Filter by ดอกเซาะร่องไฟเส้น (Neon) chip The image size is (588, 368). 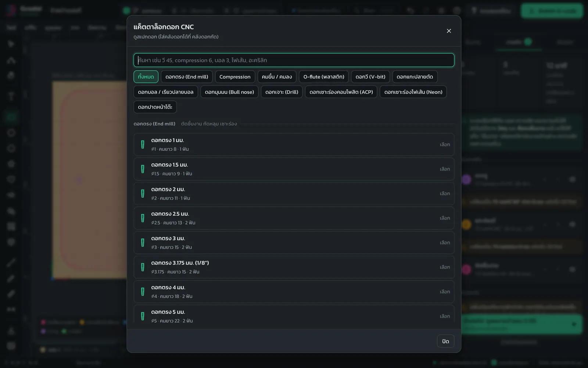[x=413, y=92]
